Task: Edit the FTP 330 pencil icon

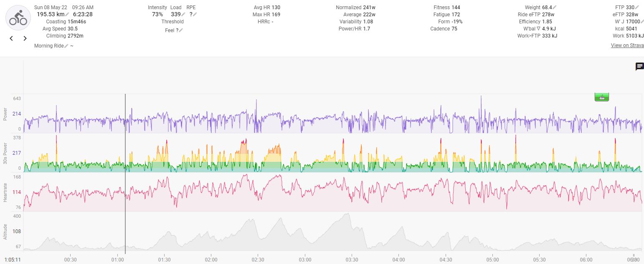Action: click(637, 8)
